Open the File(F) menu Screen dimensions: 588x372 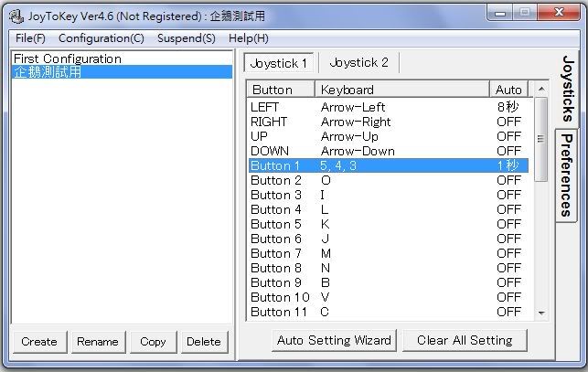tap(30, 38)
